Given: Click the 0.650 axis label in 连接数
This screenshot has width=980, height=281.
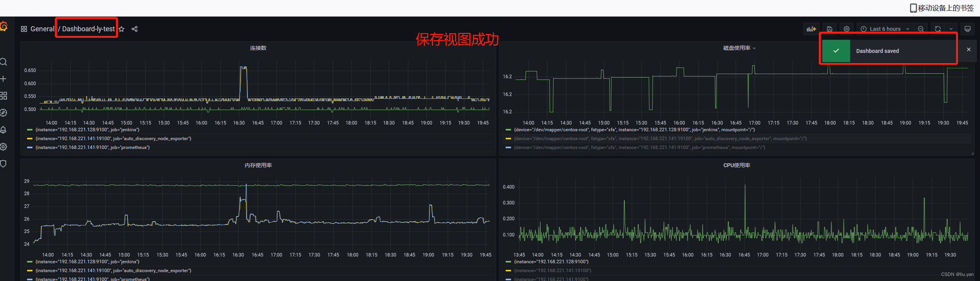Looking at the screenshot, I should (x=30, y=70).
